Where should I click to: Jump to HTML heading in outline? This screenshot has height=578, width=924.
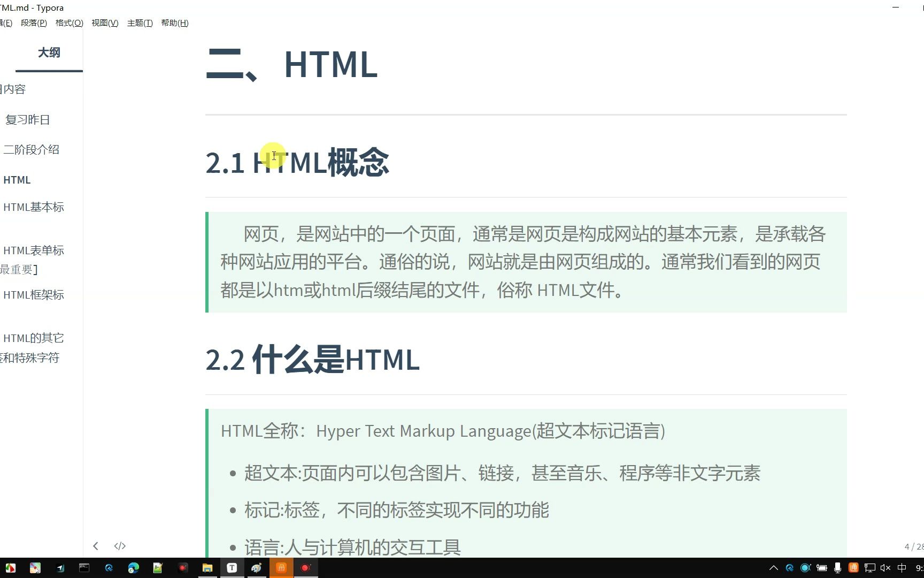[17, 180]
